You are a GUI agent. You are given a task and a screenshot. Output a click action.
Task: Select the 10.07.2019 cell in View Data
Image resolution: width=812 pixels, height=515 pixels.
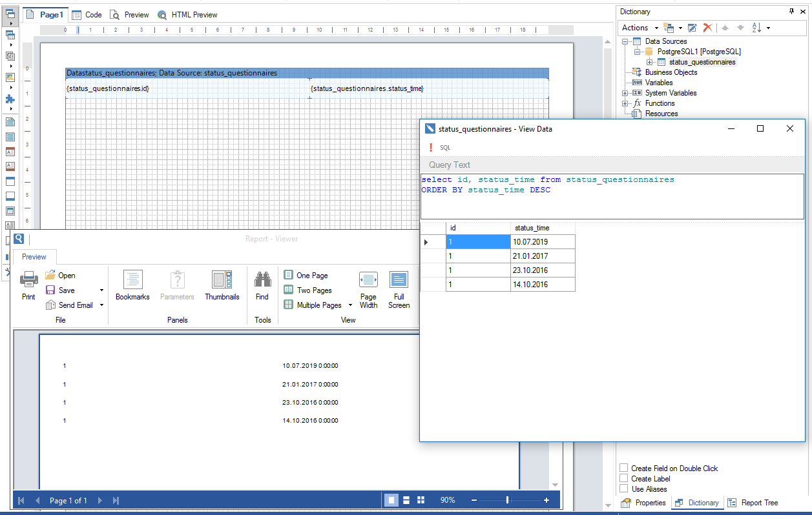[x=543, y=241]
